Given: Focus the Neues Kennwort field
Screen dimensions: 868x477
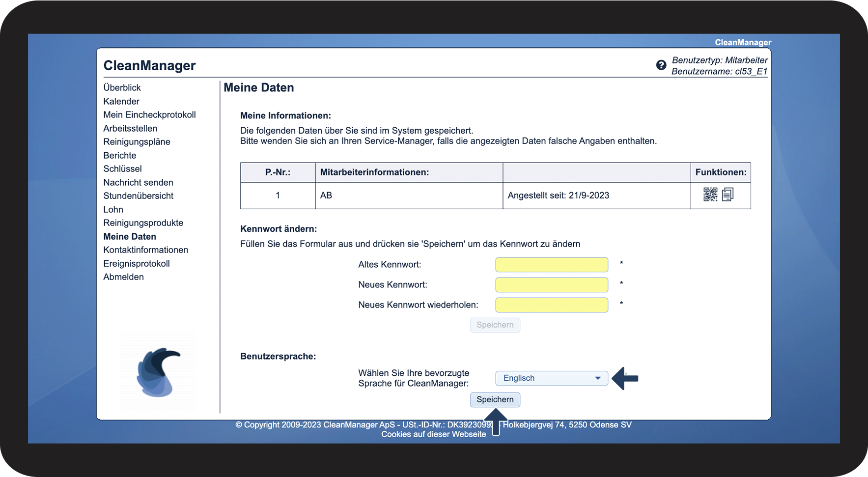Looking at the screenshot, I should [x=551, y=285].
